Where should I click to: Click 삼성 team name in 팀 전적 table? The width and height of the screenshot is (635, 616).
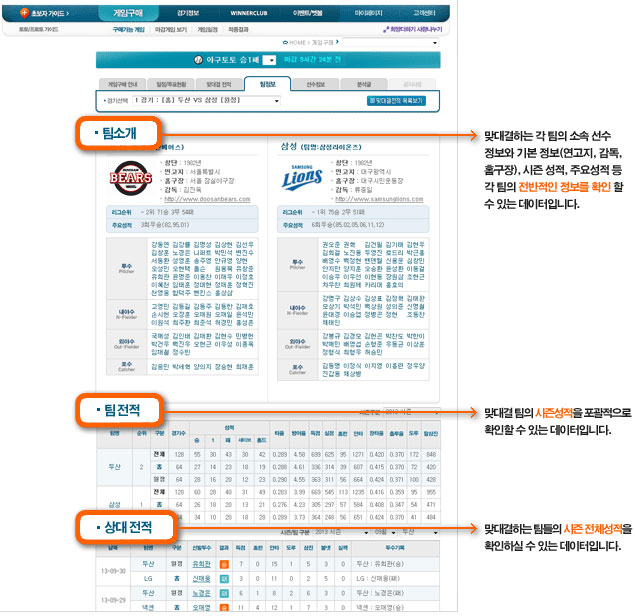click(x=115, y=505)
